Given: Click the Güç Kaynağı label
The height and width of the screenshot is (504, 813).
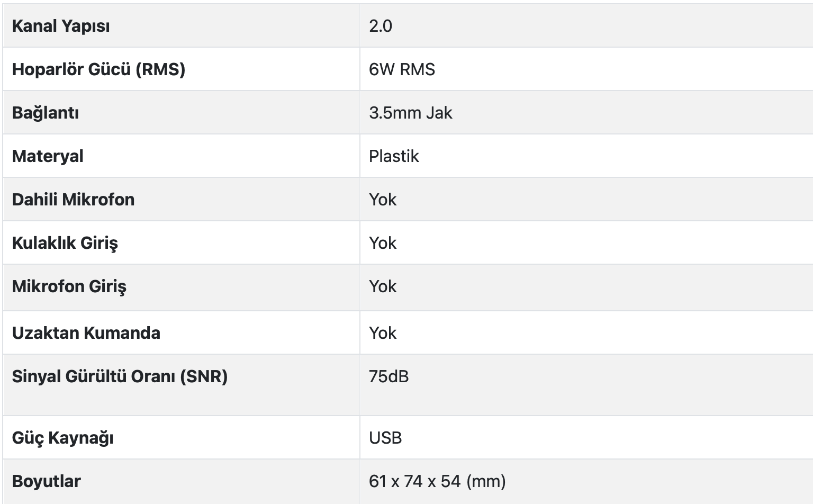Looking at the screenshot, I should [63, 438].
